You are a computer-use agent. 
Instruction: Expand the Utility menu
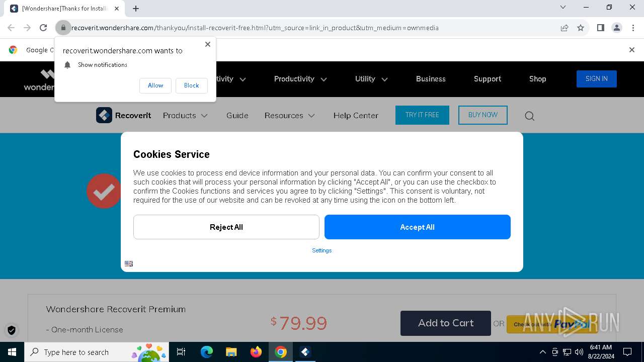(x=371, y=79)
